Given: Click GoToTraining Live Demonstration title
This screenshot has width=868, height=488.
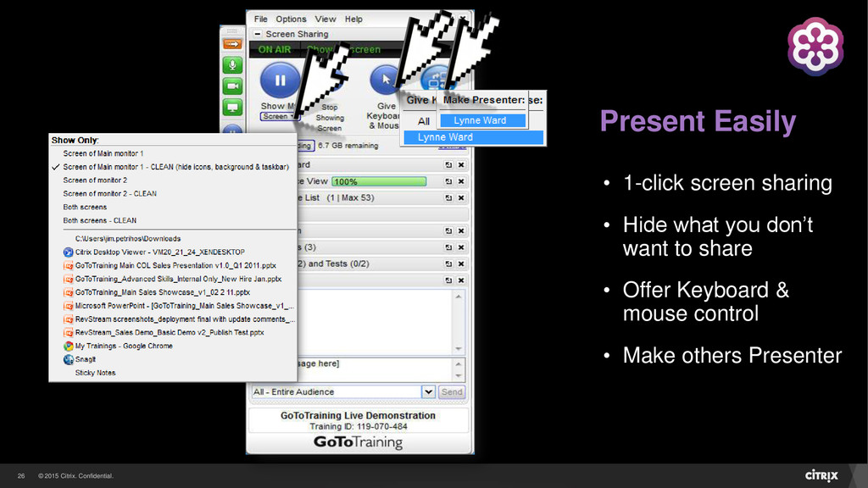Looking at the screenshot, I should [358, 415].
